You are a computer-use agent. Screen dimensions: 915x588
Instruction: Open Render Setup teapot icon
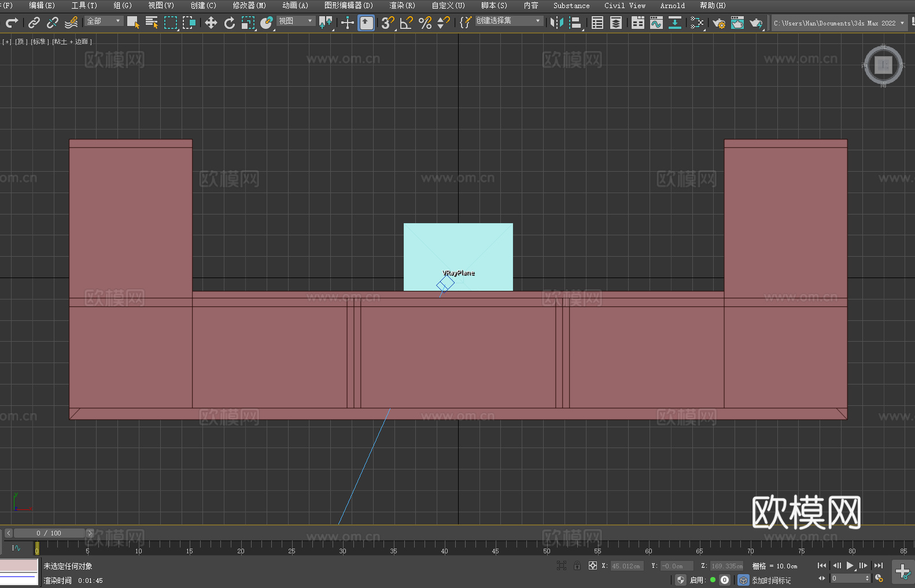point(719,23)
